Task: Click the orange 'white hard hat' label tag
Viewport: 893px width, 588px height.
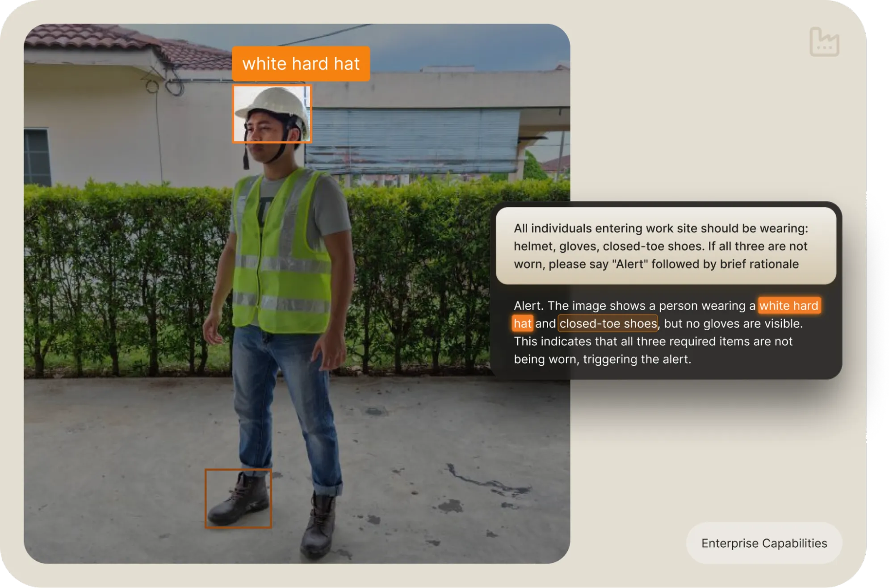Action: point(301,64)
